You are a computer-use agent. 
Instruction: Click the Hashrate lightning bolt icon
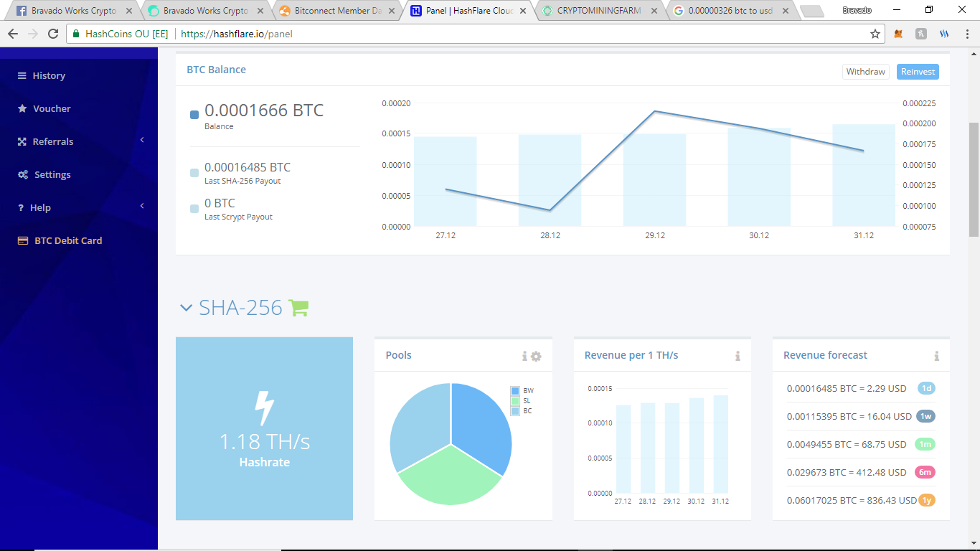pos(265,408)
